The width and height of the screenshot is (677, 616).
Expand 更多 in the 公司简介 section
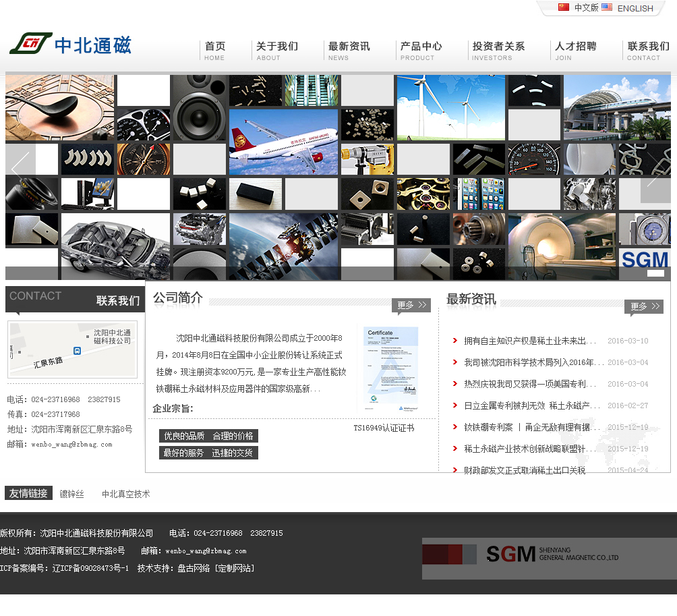(411, 306)
